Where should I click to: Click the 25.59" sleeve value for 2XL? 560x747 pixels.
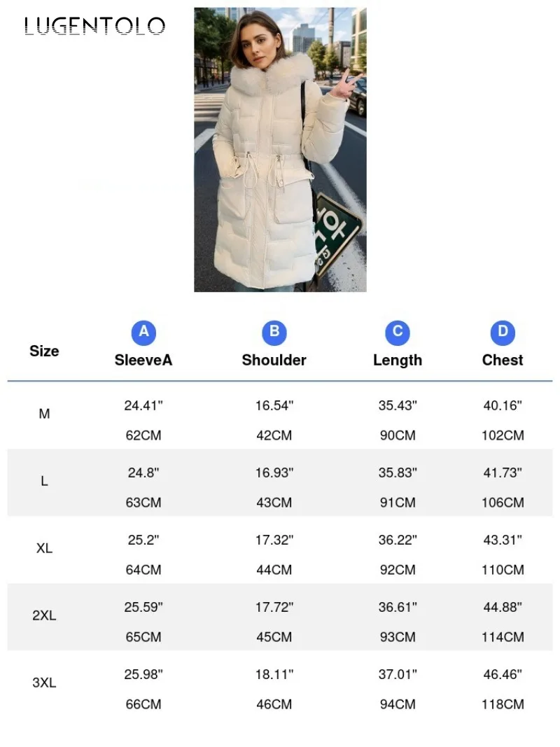[143, 607]
